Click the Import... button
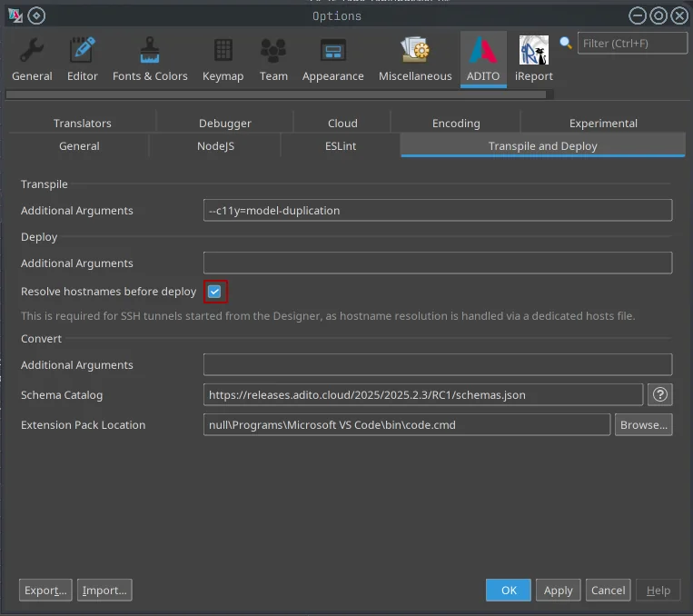 104,590
